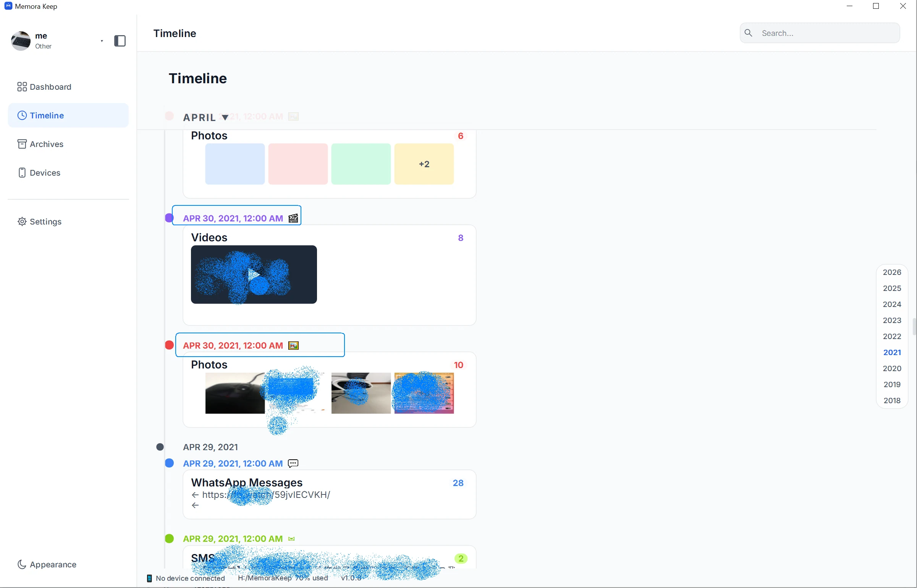Open the account dropdown arrow next to me
This screenshot has height=588, width=917.
[102, 41]
